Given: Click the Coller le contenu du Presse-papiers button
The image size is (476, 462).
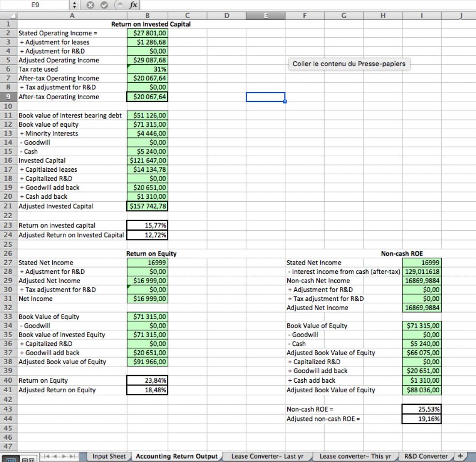Looking at the screenshot, I should coord(349,63).
